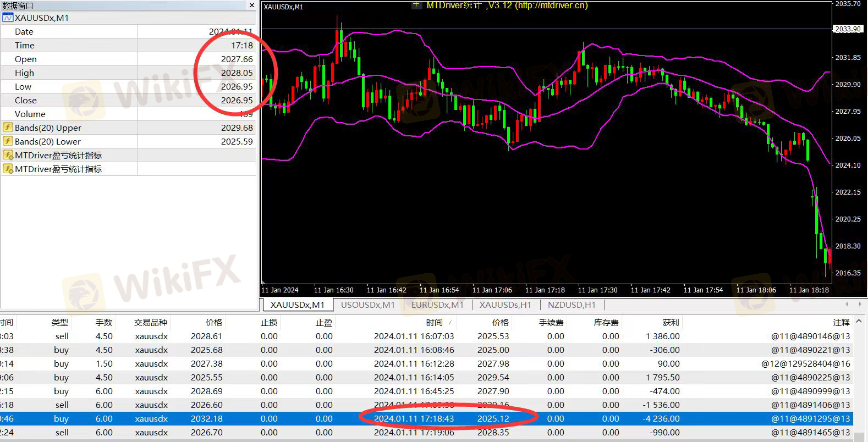The width and height of the screenshot is (868, 442).
Task: Switch to the XAUUSDx,M1 chart tab
Action: point(297,305)
